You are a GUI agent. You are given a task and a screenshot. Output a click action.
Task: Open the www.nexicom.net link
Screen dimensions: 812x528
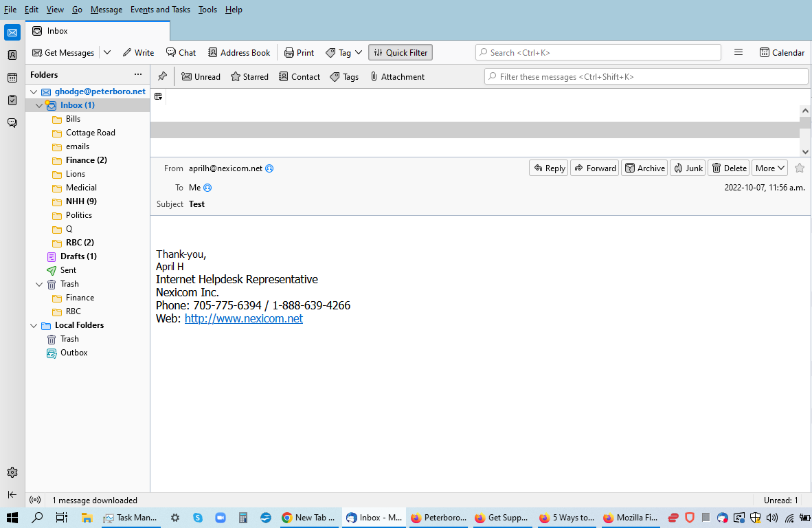coord(243,319)
